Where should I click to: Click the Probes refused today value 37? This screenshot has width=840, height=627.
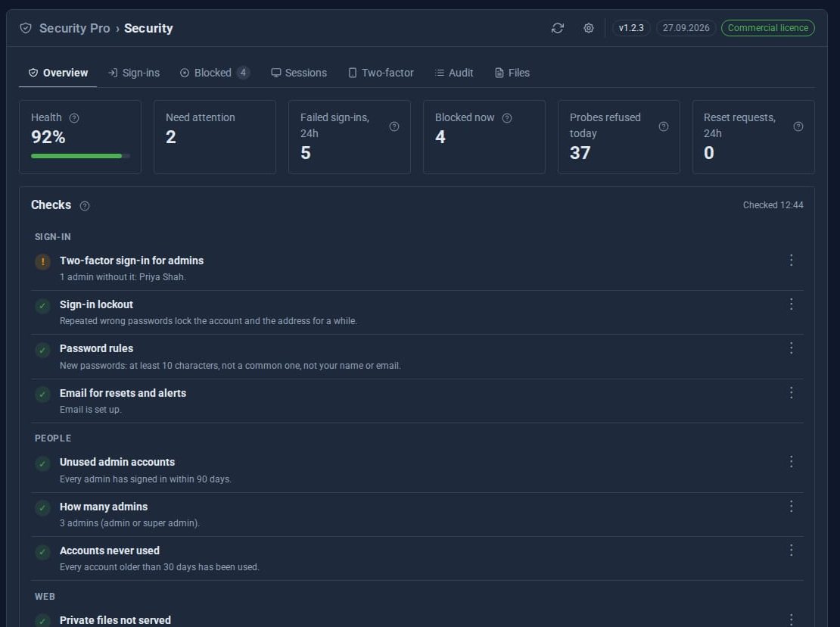pos(580,153)
